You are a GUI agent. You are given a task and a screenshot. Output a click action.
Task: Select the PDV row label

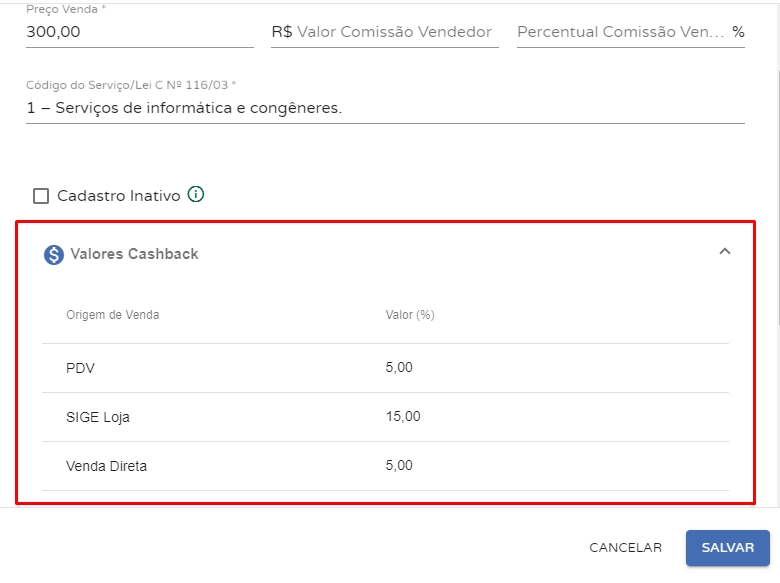[80, 368]
